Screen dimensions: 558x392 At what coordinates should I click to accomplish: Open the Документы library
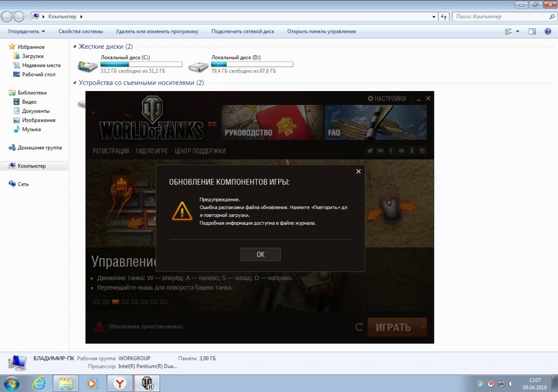point(36,111)
